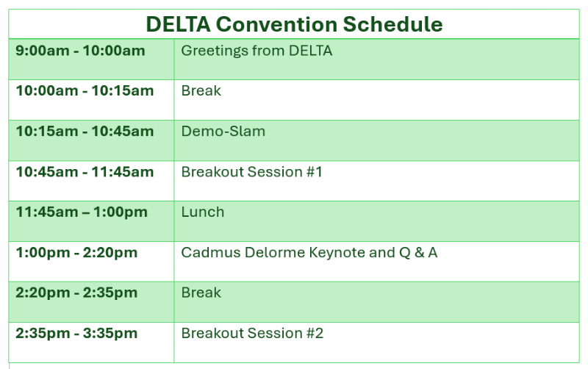The width and height of the screenshot is (588, 369).
Task: Click the 'Break' cell in the 2:20pm row
Action: pos(201,293)
